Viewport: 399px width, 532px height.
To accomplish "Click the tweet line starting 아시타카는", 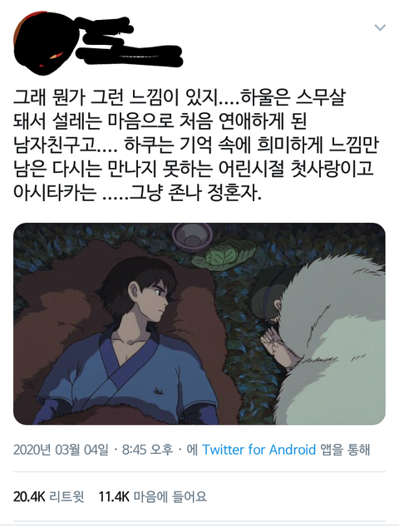I will 137,193.
